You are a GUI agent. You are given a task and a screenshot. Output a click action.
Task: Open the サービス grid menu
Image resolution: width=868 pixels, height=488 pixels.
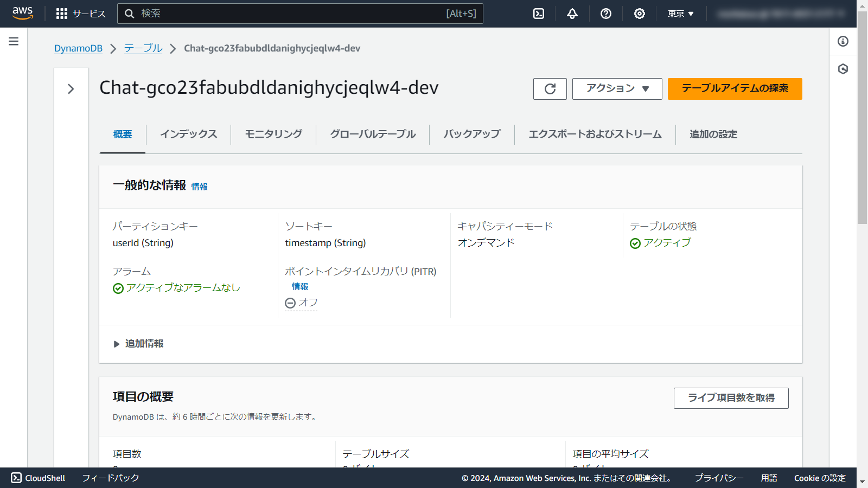pyautogui.click(x=81, y=14)
